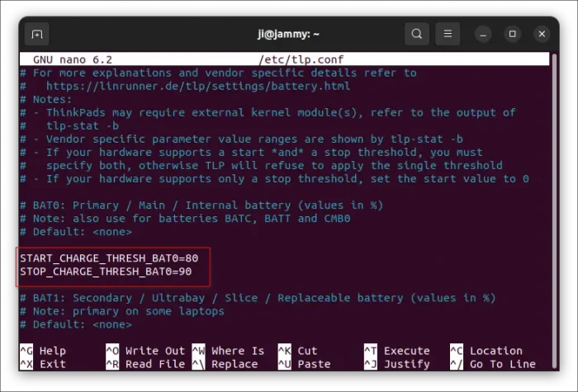Click the ^X Exit shortcut label
578x392 pixels.
43,364
